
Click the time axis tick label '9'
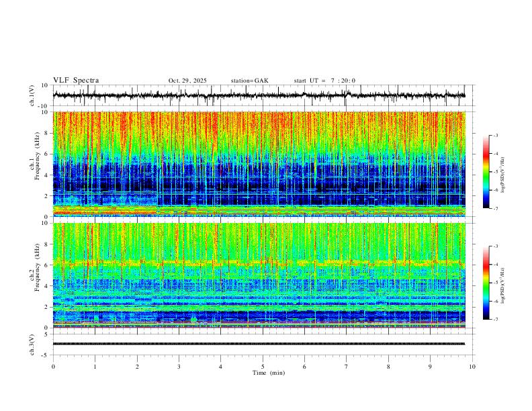(430, 367)
